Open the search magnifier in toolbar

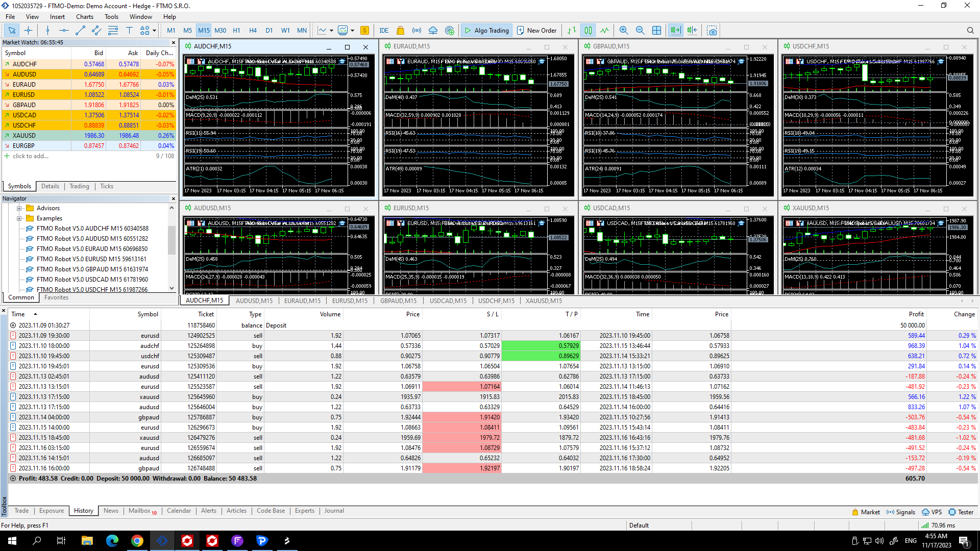970,31
